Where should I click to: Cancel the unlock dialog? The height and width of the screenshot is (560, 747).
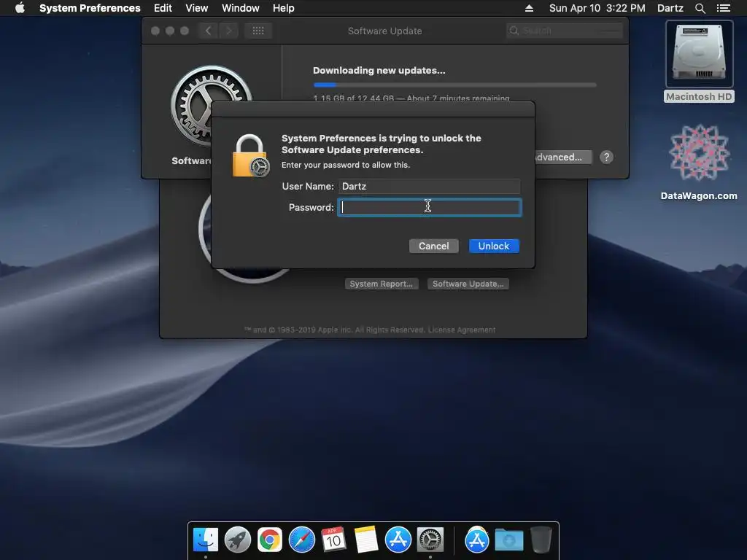point(433,246)
